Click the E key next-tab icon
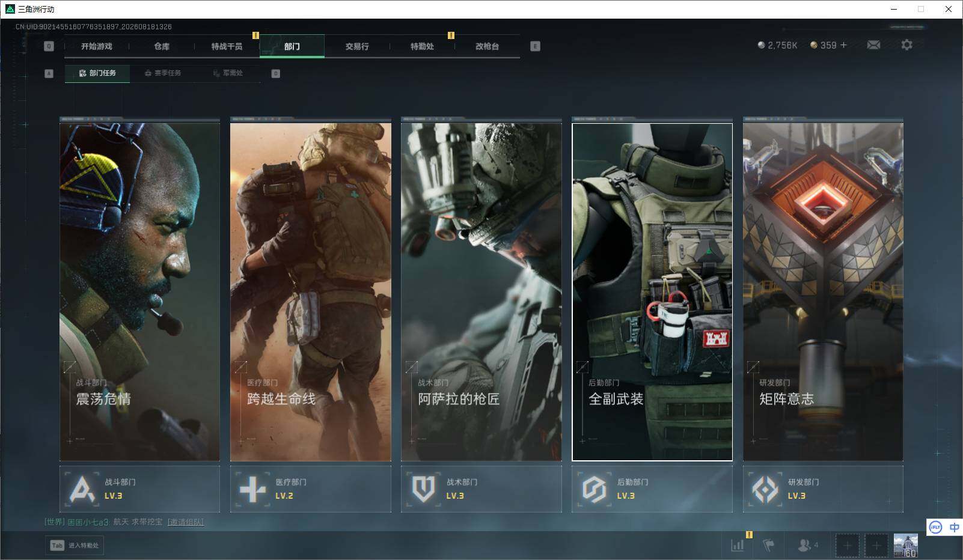The image size is (963, 560). tap(535, 46)
